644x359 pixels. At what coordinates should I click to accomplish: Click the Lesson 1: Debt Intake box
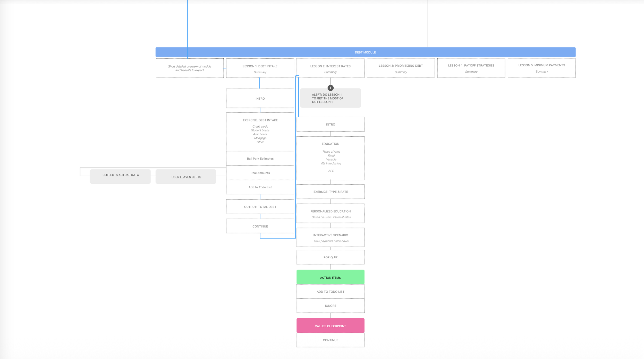click(260, 68)
